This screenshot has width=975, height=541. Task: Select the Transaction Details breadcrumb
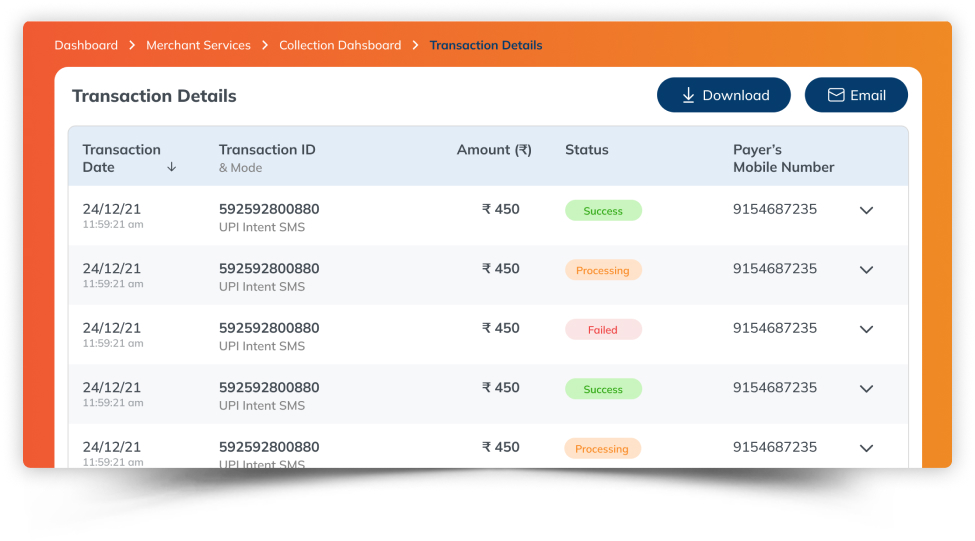(486, 45)
